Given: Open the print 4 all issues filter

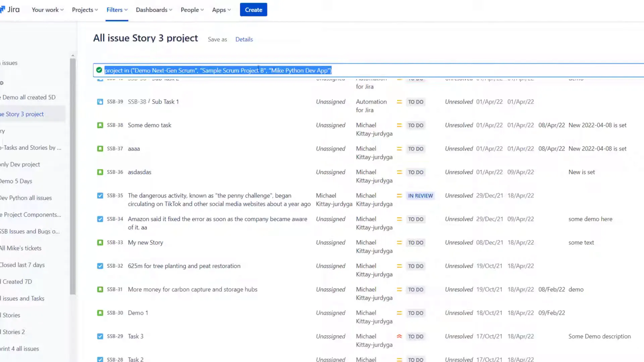Looking at the screenshot, I should point(19,349).
